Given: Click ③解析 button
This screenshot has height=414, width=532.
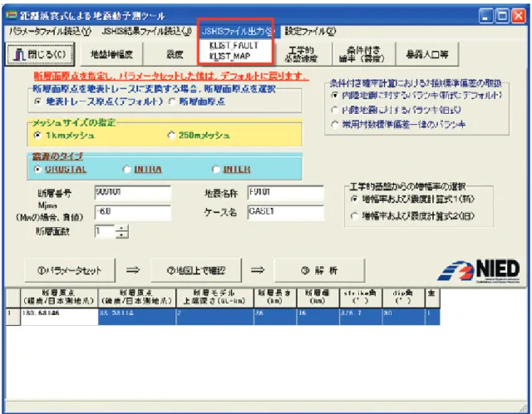Looking at the screenshot, I should 319,270.
